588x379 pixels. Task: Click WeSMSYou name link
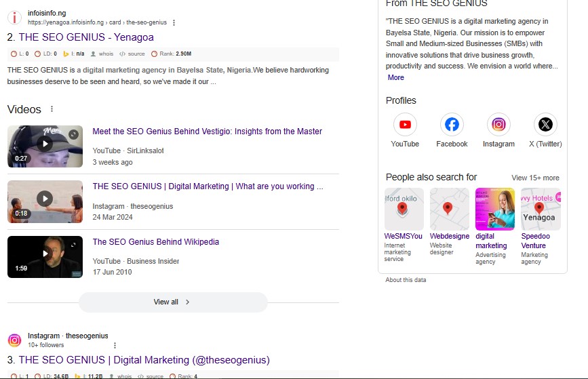pyautogui.click(x=403, y=236)
